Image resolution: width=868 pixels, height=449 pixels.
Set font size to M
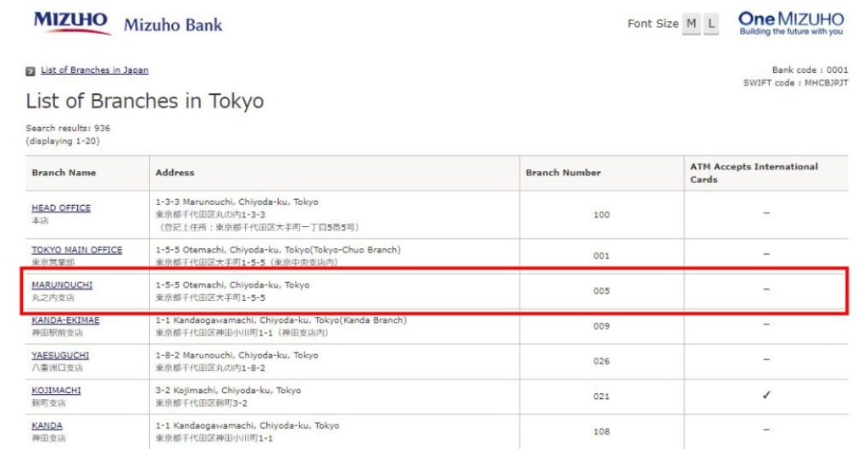692,24
